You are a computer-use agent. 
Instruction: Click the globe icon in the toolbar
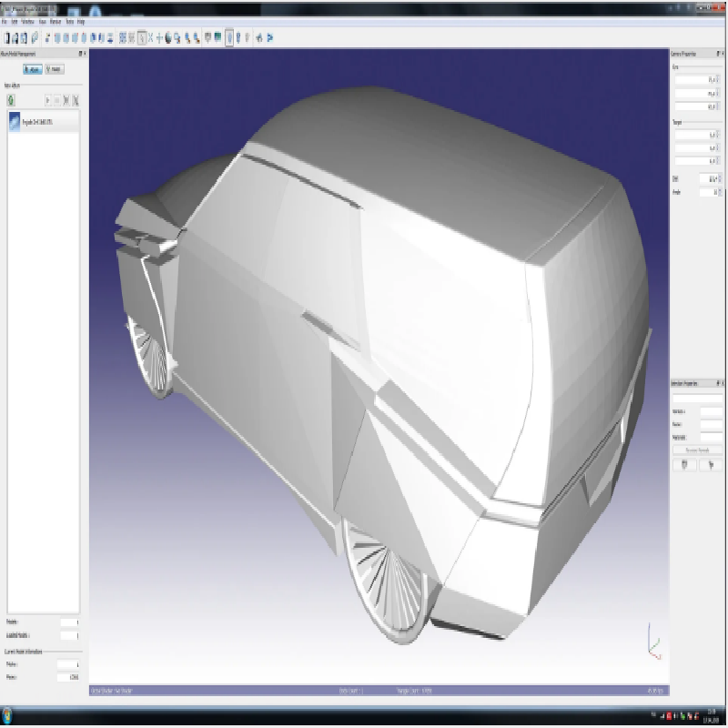[169, 38]
